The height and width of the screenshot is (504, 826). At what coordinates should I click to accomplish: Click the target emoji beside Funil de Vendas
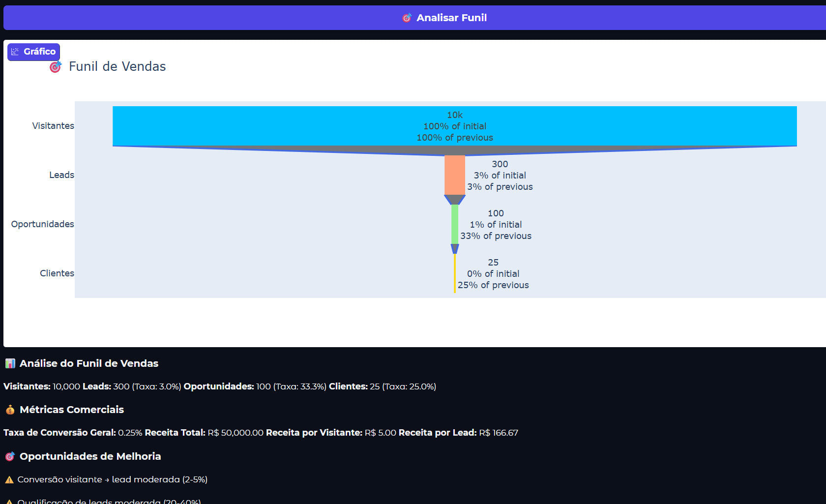(56, 66)
